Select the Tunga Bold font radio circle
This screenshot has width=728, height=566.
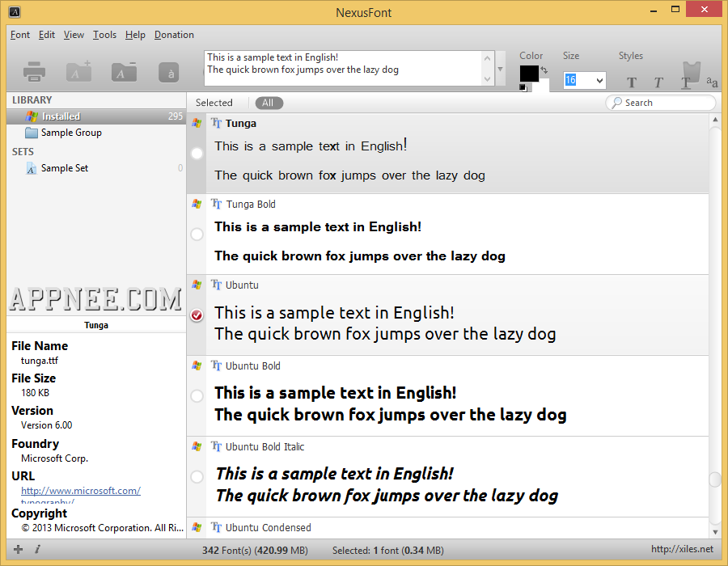(197, 234)
